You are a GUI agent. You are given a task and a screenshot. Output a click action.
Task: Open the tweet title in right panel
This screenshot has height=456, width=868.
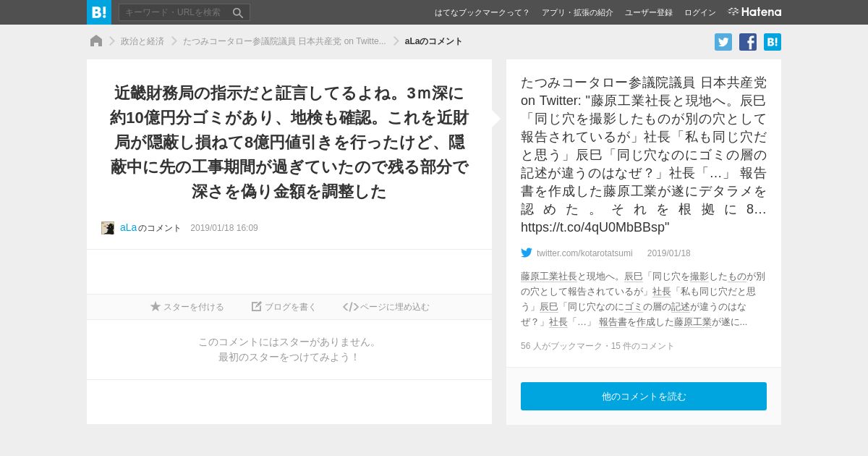click(x=644, y=155)
